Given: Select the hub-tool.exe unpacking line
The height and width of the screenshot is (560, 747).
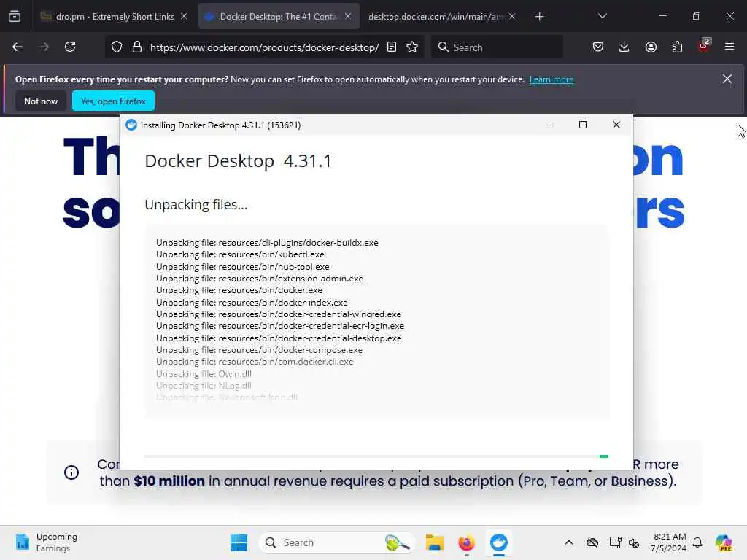Looking at the screenshot, I should pos(242,267).
